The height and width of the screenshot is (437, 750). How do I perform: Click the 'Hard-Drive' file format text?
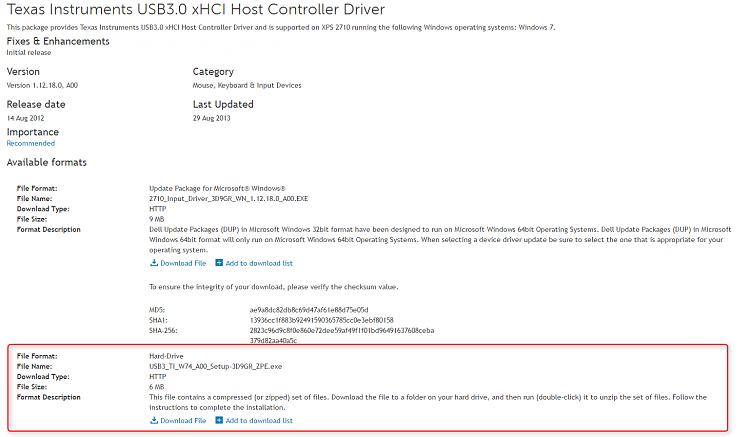(166, 356)
